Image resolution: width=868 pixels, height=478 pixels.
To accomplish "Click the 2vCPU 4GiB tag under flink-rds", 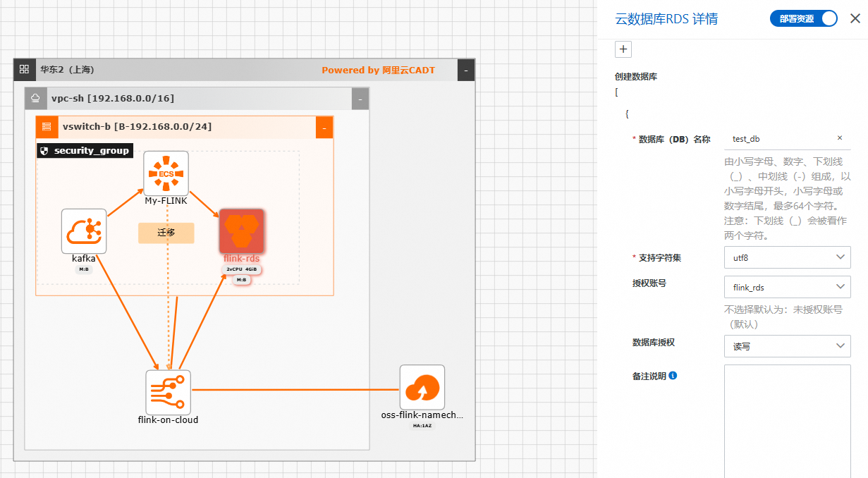I will 242,269.
